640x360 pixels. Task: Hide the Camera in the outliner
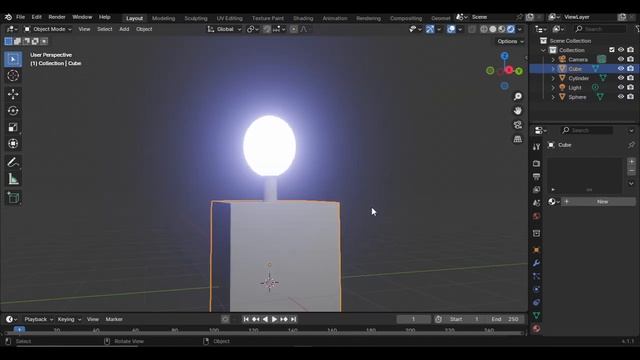(621, 59)
